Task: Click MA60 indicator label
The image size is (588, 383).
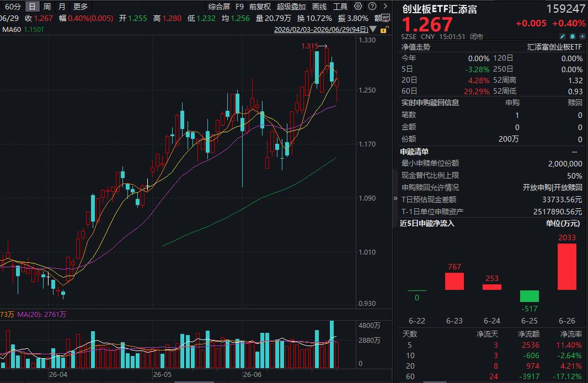Action: coord(12,29)
